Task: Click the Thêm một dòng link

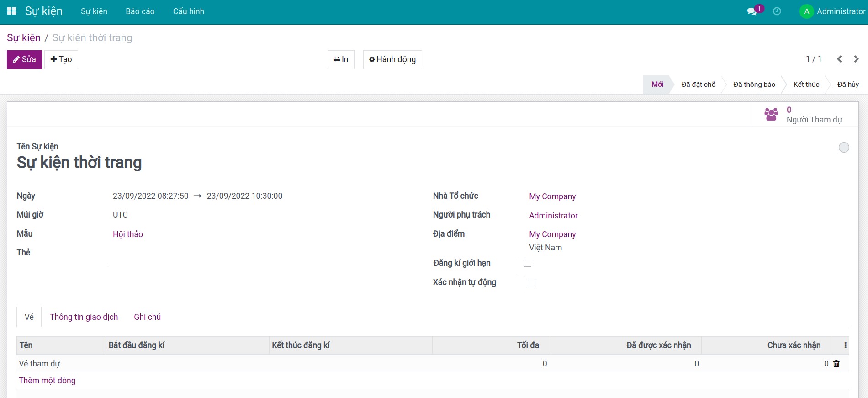Action: 47,381
